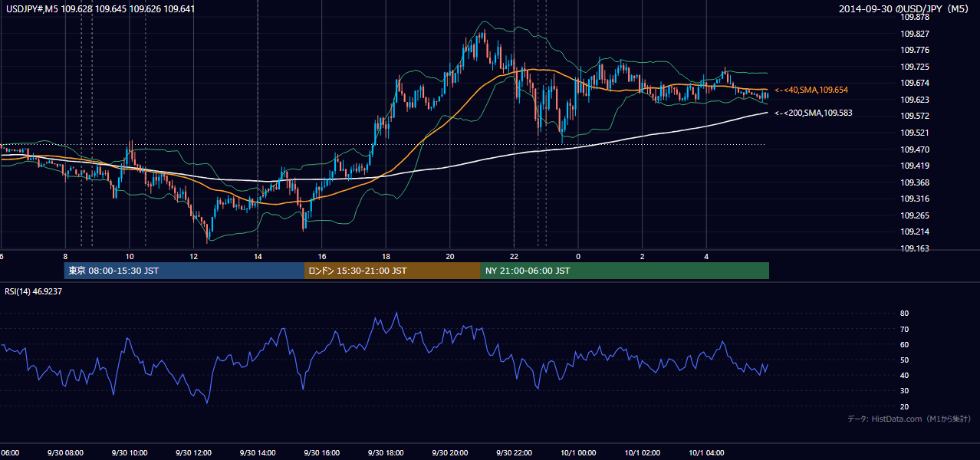Click the RSI 50 level label
The image size is (980, 460).
point(904,360)
